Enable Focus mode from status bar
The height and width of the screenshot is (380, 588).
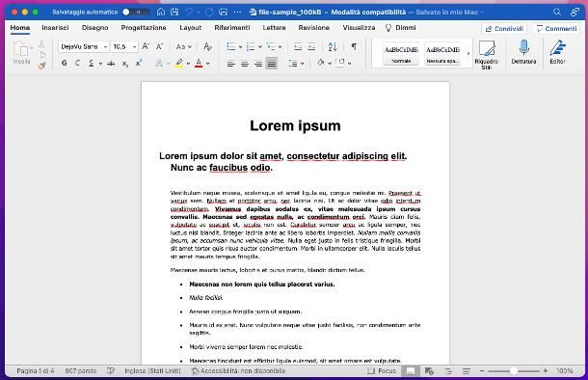point(382,370)
